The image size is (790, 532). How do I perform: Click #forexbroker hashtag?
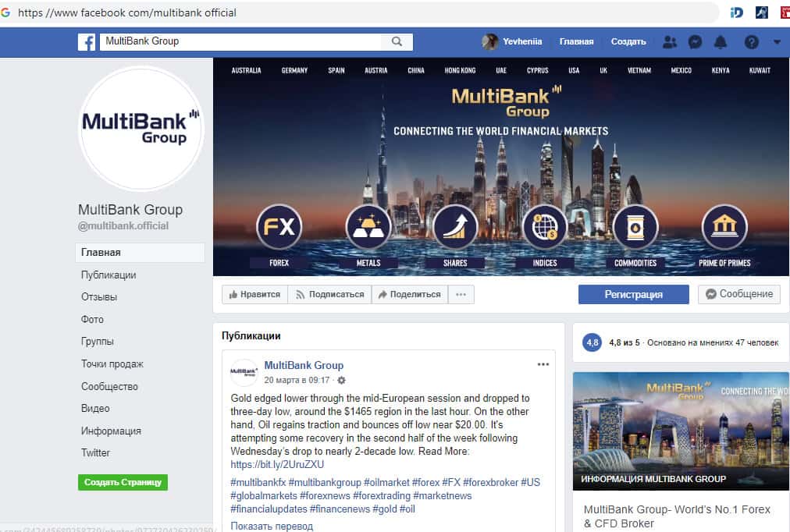(x=490, y=482)
